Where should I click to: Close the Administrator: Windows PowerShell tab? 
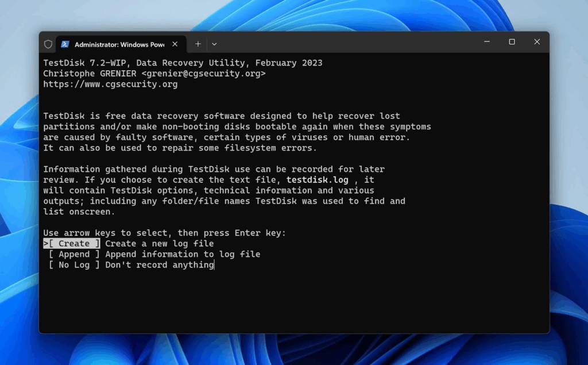(175, 44)
